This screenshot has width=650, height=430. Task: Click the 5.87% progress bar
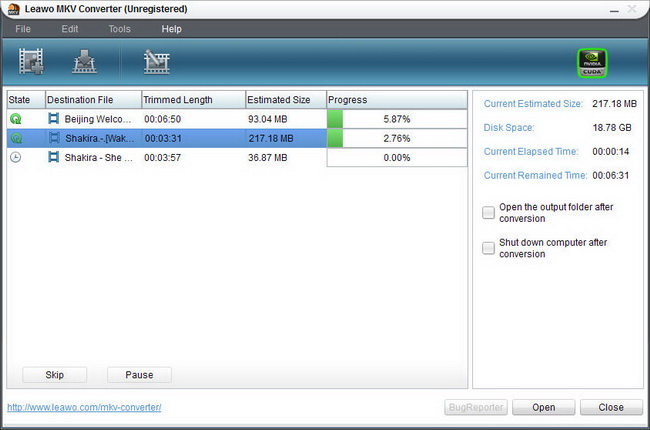pos(397,119)
